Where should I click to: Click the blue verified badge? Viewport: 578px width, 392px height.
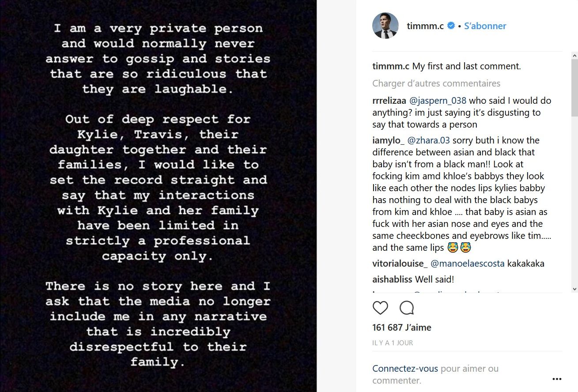click(451, 26)
